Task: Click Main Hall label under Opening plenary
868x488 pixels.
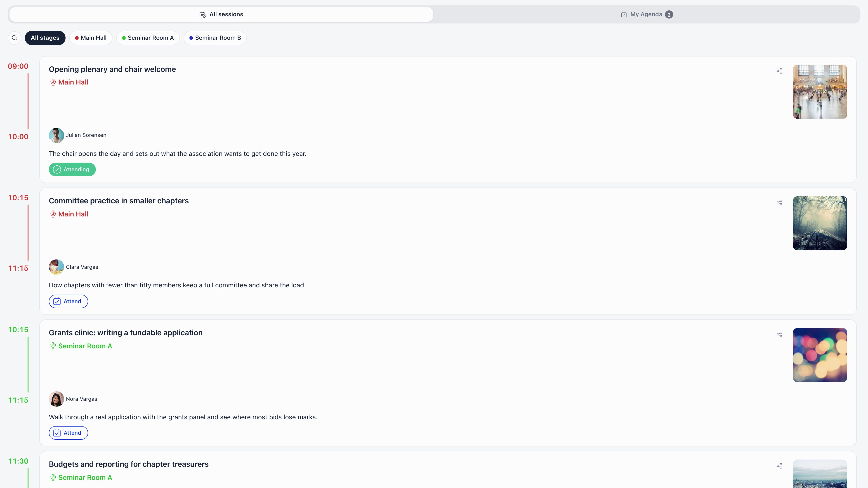Action: pyautogui.click(x=73, y=82)
